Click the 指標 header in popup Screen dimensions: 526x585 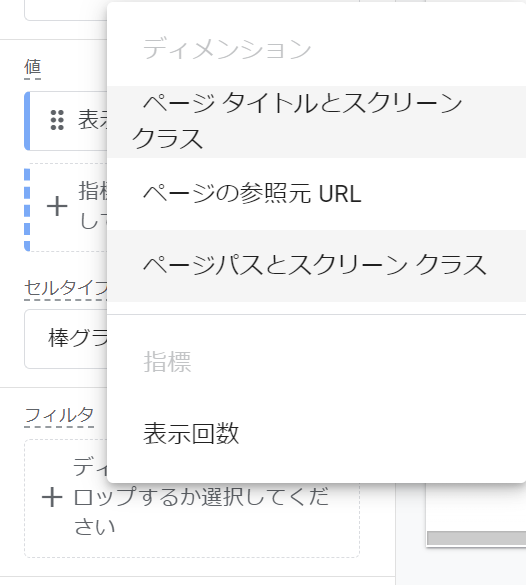[167, 362]
